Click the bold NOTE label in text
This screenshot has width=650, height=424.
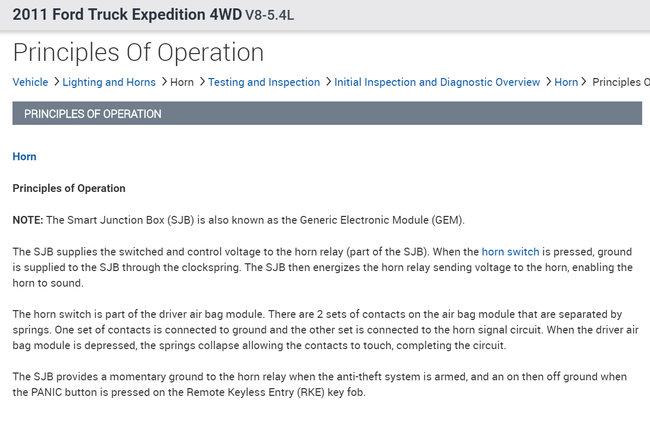pyautogui.click(x=27, y=220)
